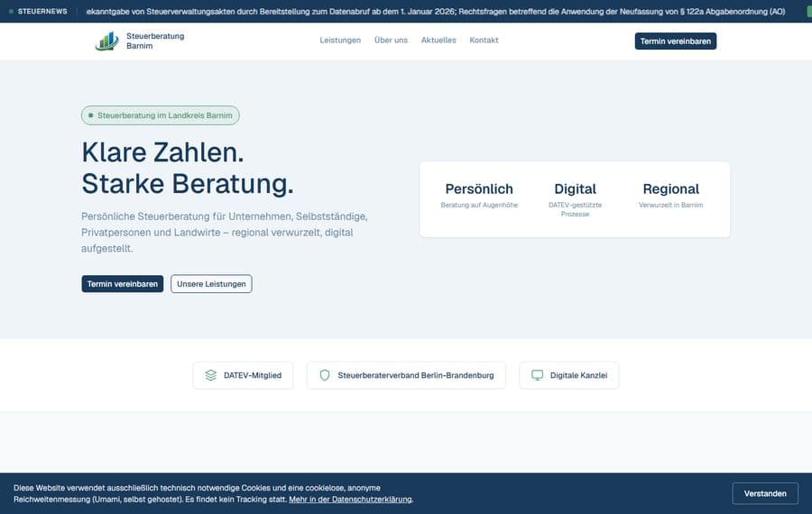Click the Persönliche Steuerberatung für Unternehmen paragraph
812x514 pixels.
pyautogui.click(x=225, y=233)
